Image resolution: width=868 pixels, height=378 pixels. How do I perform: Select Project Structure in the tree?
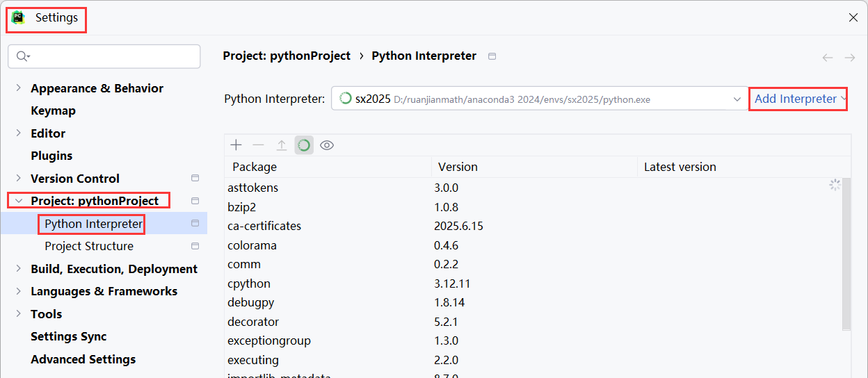pos(89,246)
